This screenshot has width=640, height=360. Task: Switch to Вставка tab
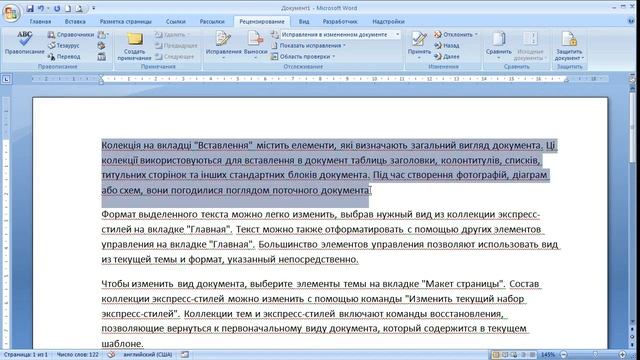tap(75, 22)
